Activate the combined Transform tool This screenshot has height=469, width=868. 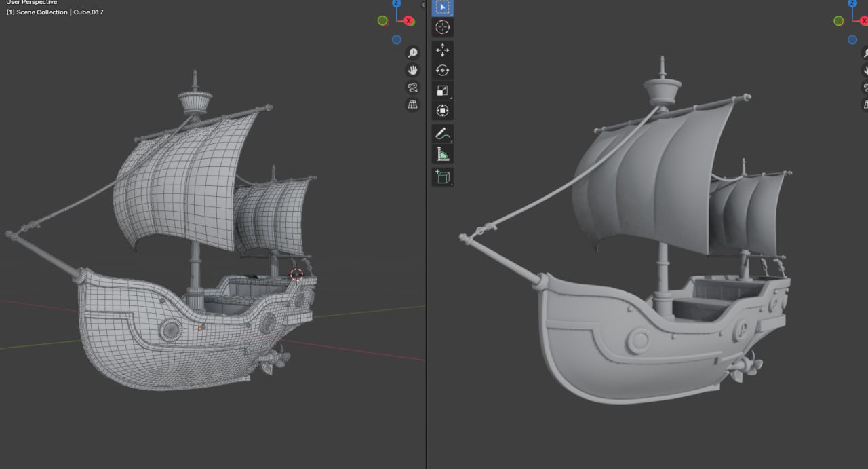[442, 110]
